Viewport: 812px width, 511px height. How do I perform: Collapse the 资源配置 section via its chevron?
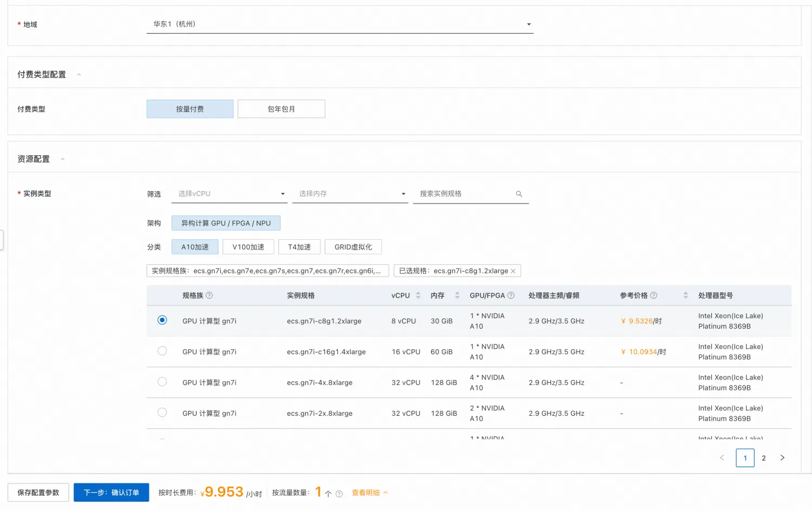coord(62,159)
